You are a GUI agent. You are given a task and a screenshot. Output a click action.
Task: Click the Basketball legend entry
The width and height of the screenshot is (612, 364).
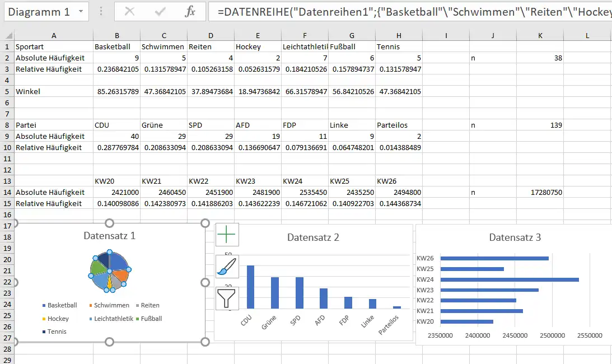[62, 305]
